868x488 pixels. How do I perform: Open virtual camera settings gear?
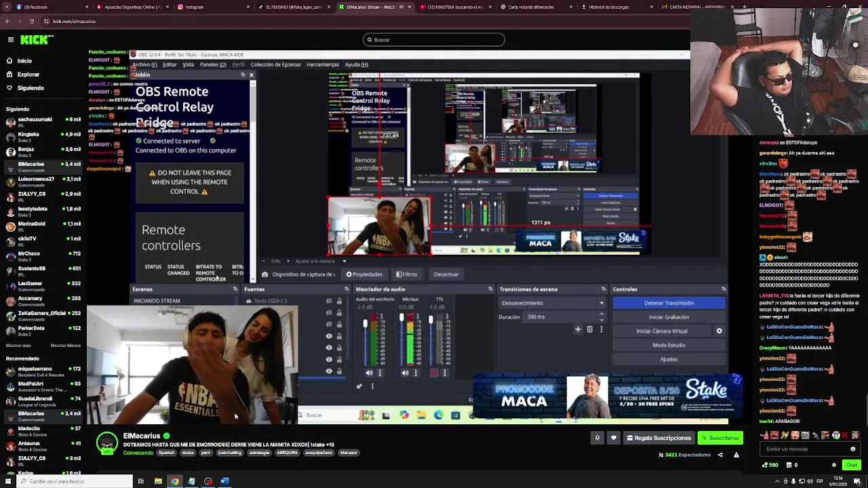pos(719,331)
